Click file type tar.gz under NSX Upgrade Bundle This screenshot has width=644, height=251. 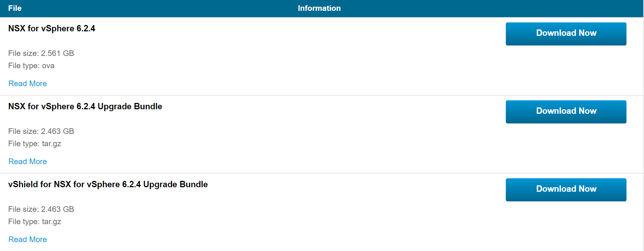tap(35, 144)
